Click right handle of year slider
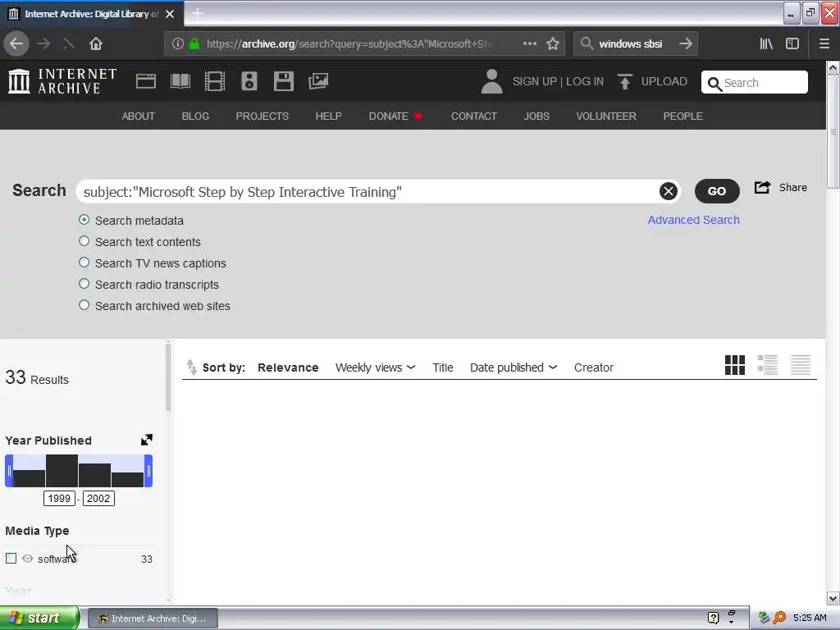Viewport: 840px width, 630px height. click(148, 471)
